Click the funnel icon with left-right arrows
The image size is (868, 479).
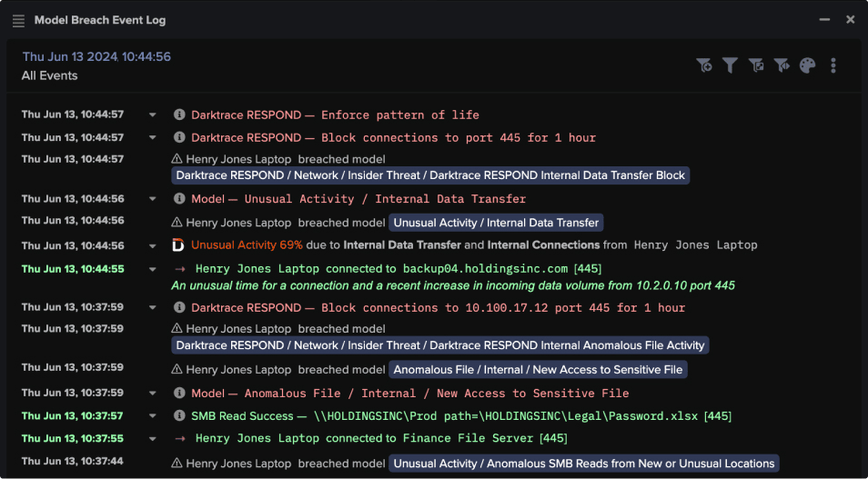coord(781,65)
